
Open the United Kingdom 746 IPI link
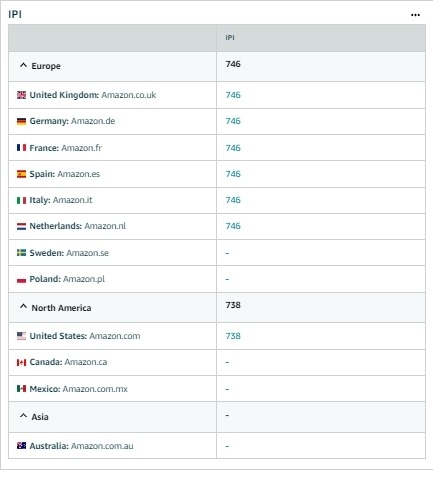(x=233, y=95)
